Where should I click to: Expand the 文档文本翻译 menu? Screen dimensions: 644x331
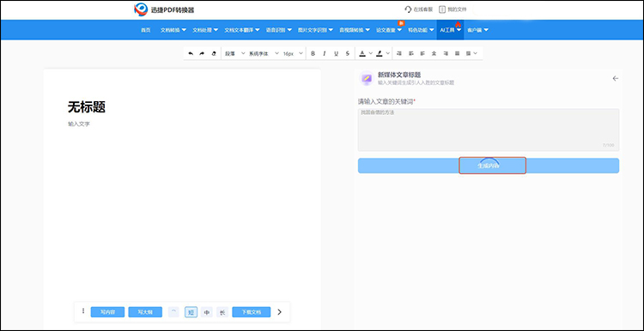pos(242,30)
